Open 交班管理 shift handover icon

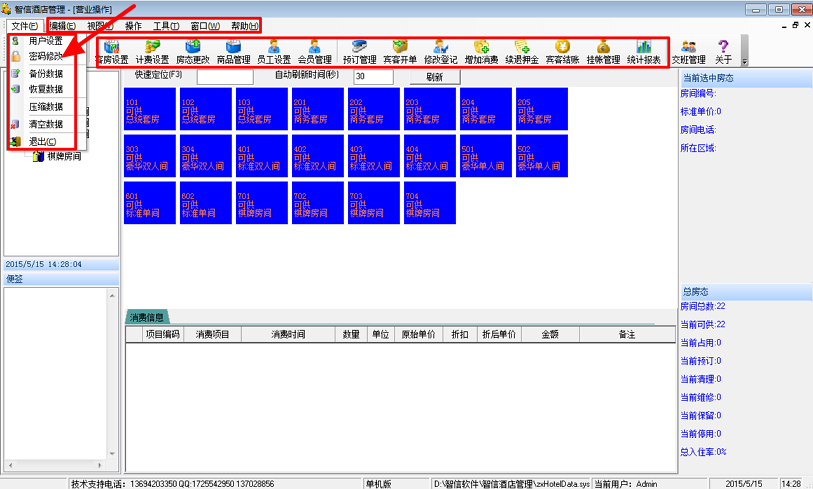[689, 52]
